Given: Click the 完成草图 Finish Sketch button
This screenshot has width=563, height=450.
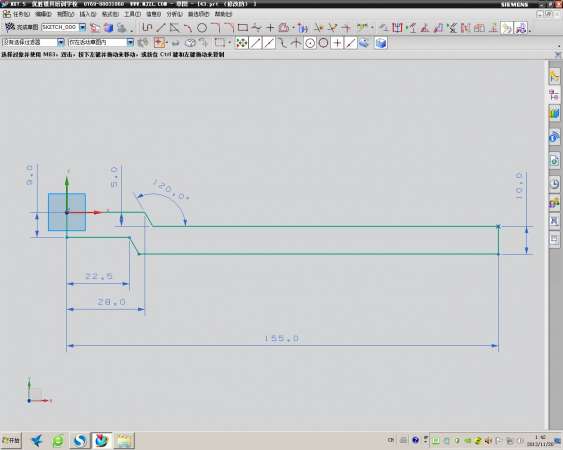Looking at the screenshot, I should coord(22,27).
